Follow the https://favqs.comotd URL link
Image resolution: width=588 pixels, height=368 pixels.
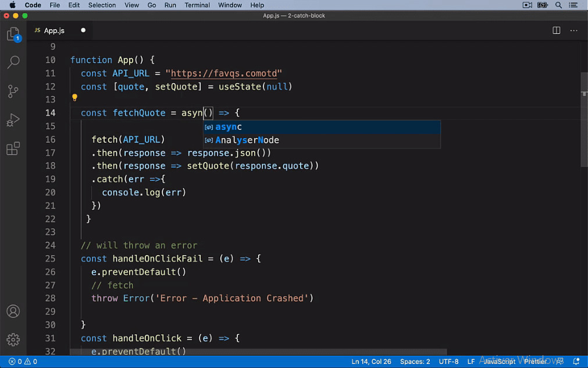tap(224, 73)
